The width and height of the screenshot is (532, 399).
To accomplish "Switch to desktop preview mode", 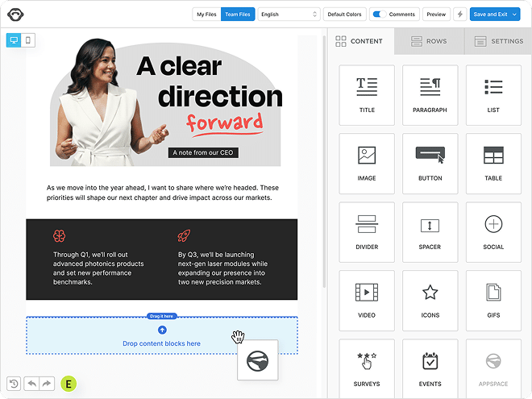I will 14,40.
